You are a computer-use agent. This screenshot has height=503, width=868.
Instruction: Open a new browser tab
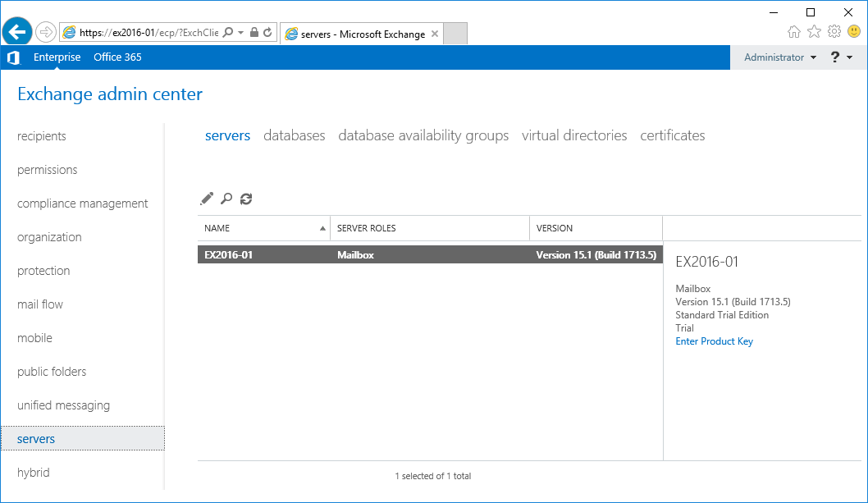pos(455,34)
